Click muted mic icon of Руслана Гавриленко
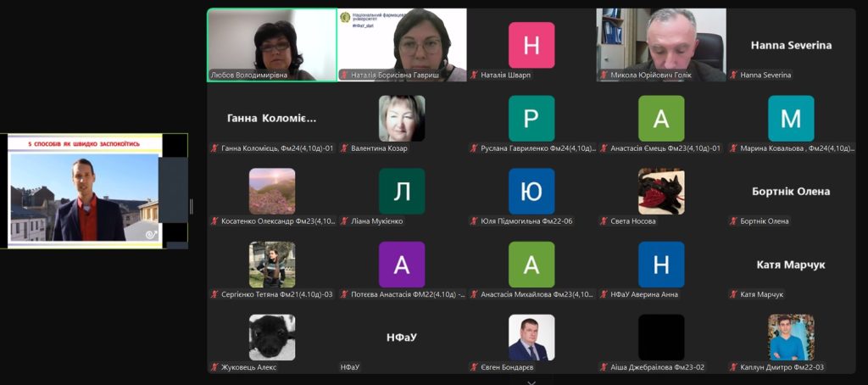This screenshot has width=868, height=385. pyautogui.click(x=474, y=148)
